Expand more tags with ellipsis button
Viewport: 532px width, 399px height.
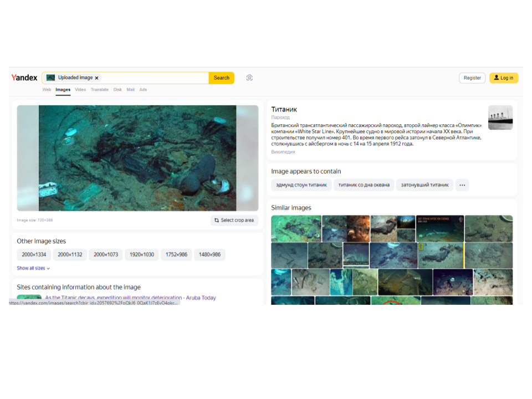pyautogui.click(x=462, y=185)
